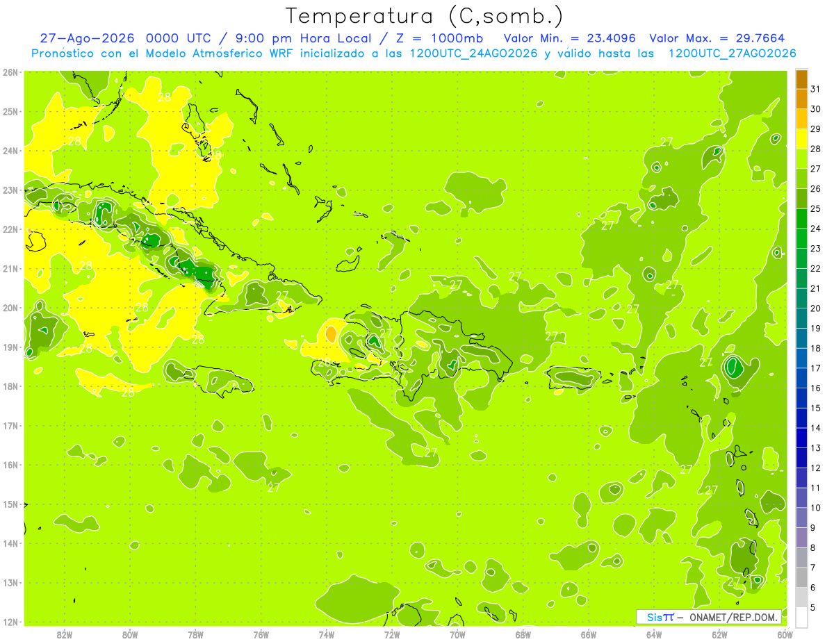Click the '12N' latitude label

pos(10,622)
